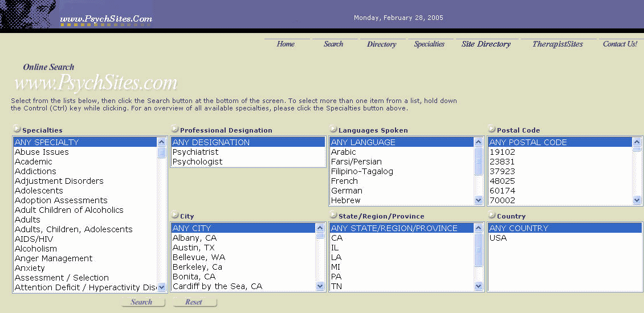Image resolution: width=644 pixels, height=313 pixels.
Task: Click down arrow of Specialties list scrollbar
Action: pyautogui.click(x=161, y=287)
